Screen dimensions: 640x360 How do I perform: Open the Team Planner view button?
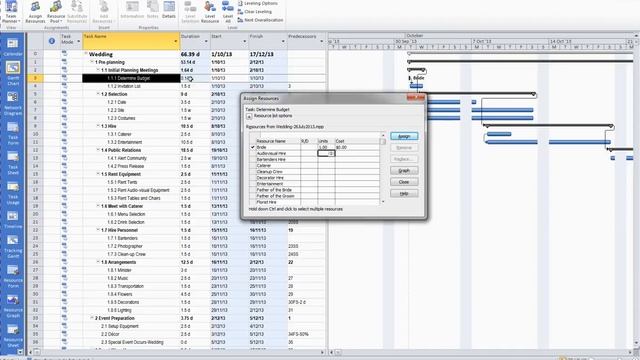click(x=11, y=12)
